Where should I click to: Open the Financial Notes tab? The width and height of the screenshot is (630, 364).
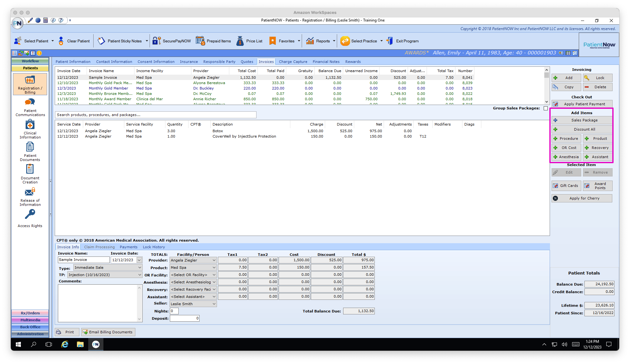tap(326, 61)
